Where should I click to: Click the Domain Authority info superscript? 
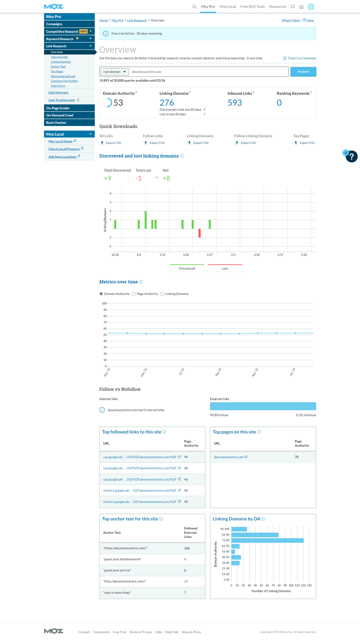point(136,92)
